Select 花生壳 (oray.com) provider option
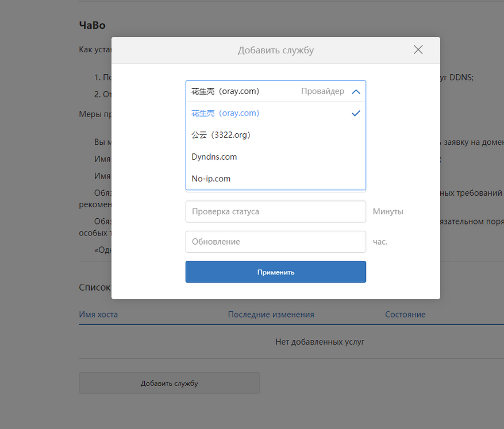 (x=275, y=113)
